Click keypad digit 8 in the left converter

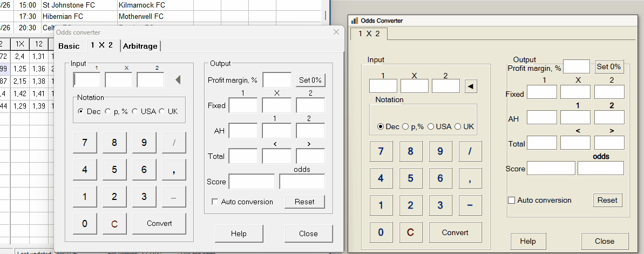[114, 143]
